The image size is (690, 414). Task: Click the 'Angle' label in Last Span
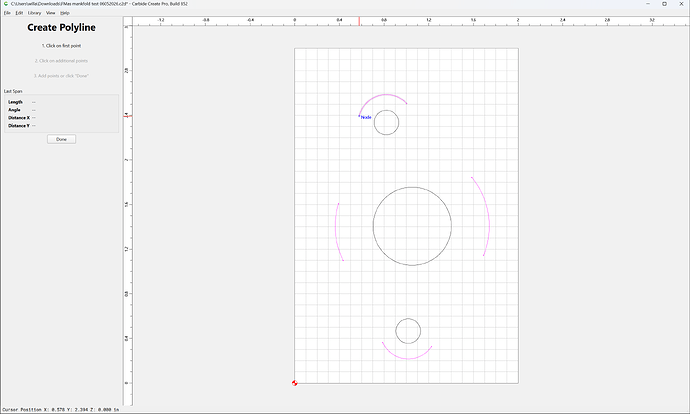tap(14, 110)
